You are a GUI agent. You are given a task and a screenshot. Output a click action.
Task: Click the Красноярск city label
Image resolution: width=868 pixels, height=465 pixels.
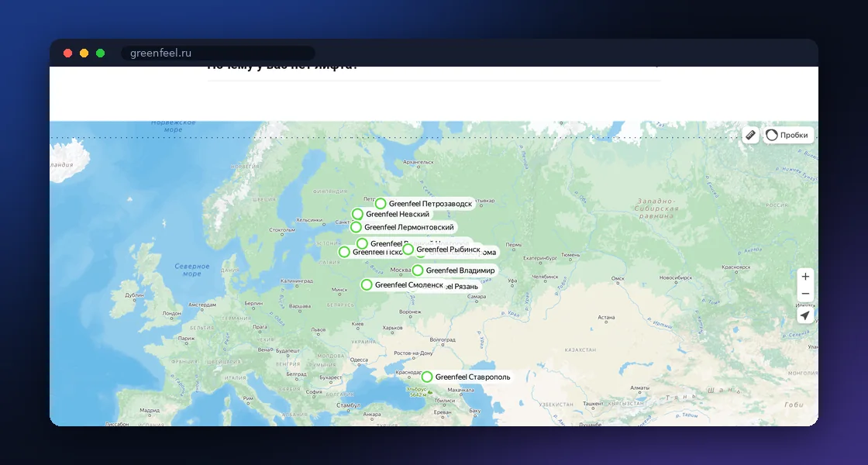[x=735, y=267]
